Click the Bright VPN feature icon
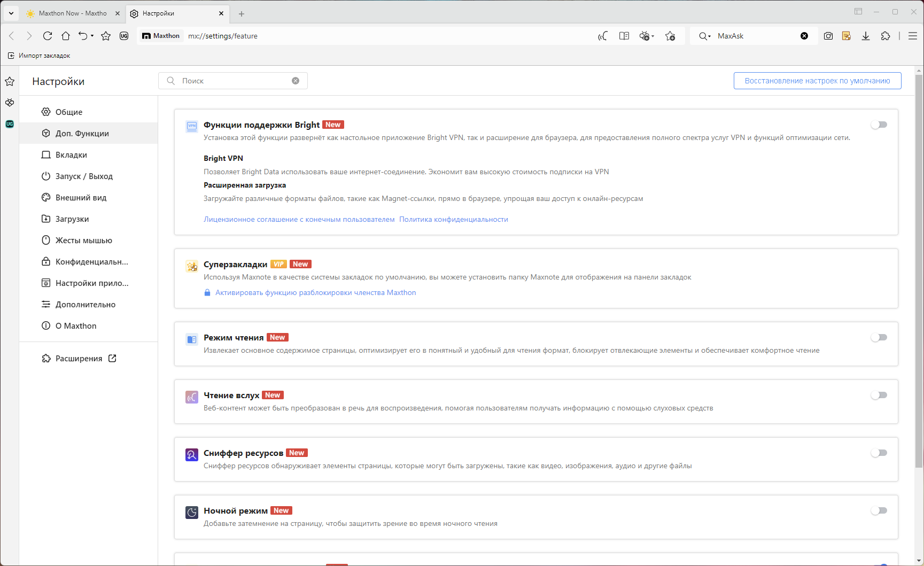Screen dimensions: 924x566 click(x=192, y=126)
